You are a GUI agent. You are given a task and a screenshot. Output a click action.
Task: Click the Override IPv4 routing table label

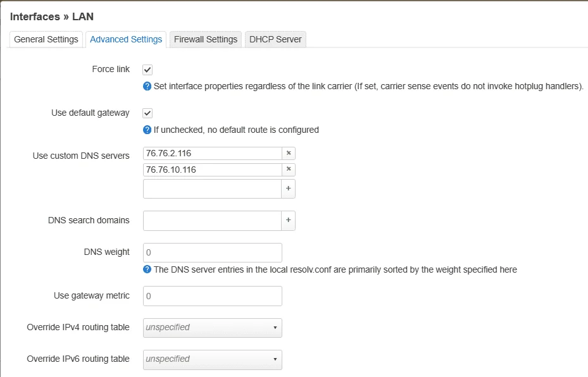coord(78,327)
